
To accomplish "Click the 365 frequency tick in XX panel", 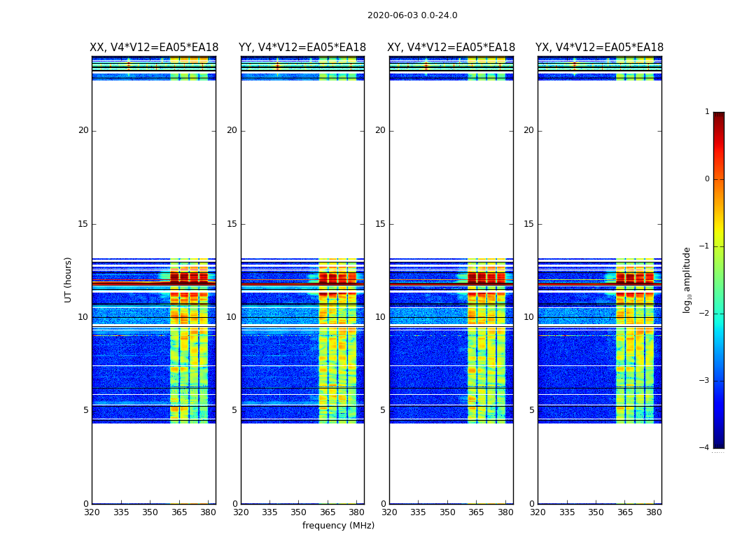I will 179,512.
